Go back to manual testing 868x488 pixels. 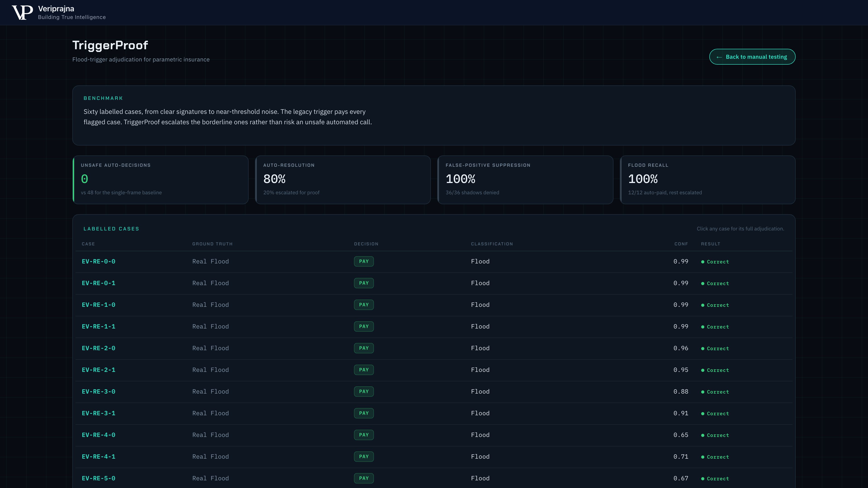coord(752,57)
